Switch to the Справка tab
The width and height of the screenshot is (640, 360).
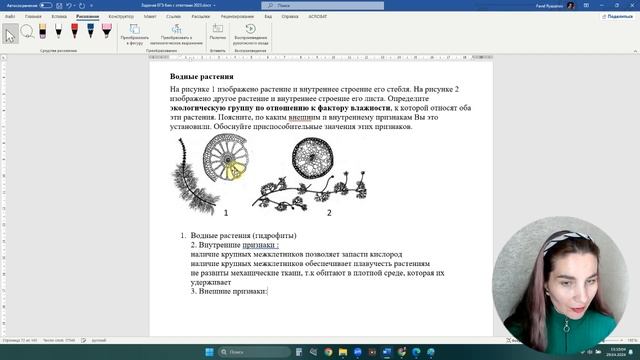(290, 17)
